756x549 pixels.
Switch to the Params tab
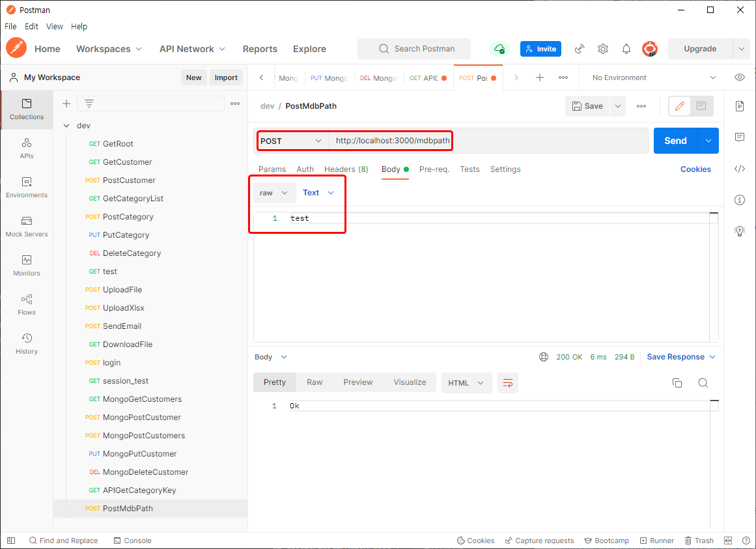272,169
